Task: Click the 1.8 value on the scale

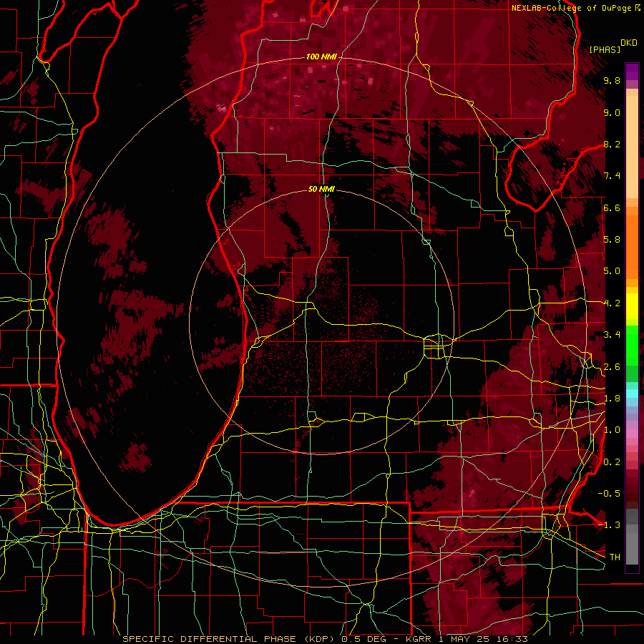Action: click(612, 399)
